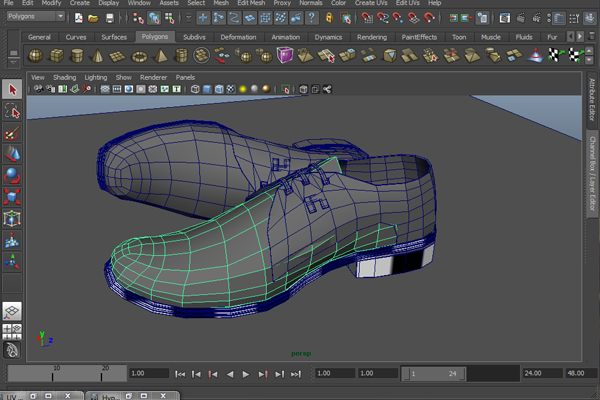This screenshot has width=600, height=400.
Task: Click the lock selection icon
Action: 329,18
